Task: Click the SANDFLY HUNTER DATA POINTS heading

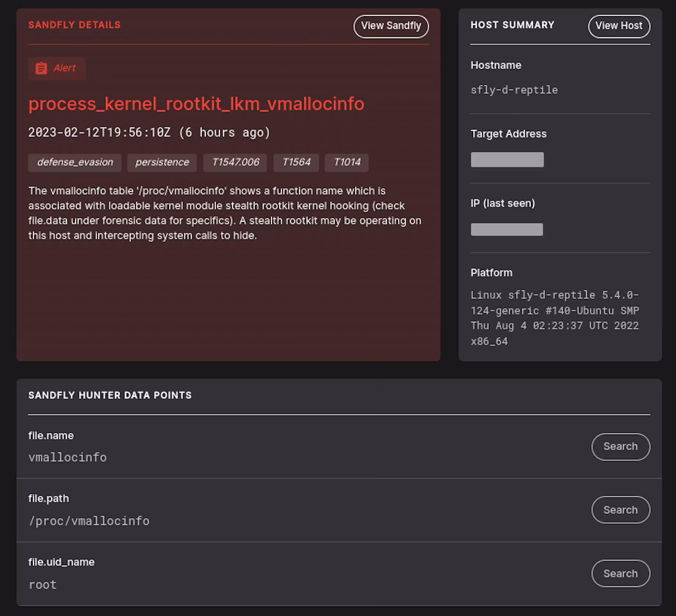Action: [x=110, y=395]
